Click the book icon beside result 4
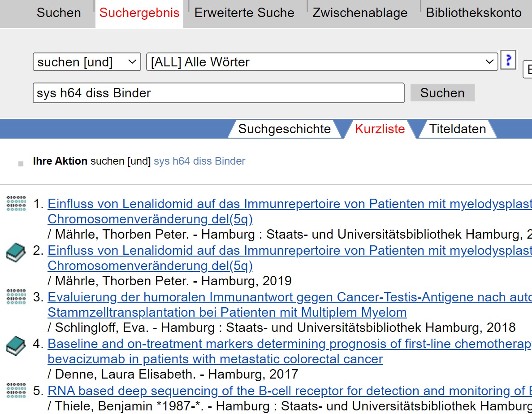This screenshot has height=414, width=532. tap(16, 346)
